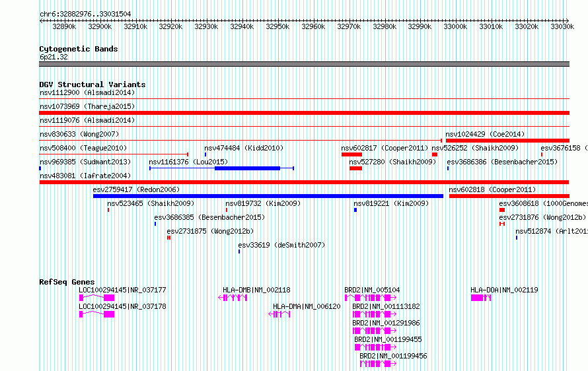Select the nsv483081 full-width red bar
The image size is (588, 371).
click(304, 182)
